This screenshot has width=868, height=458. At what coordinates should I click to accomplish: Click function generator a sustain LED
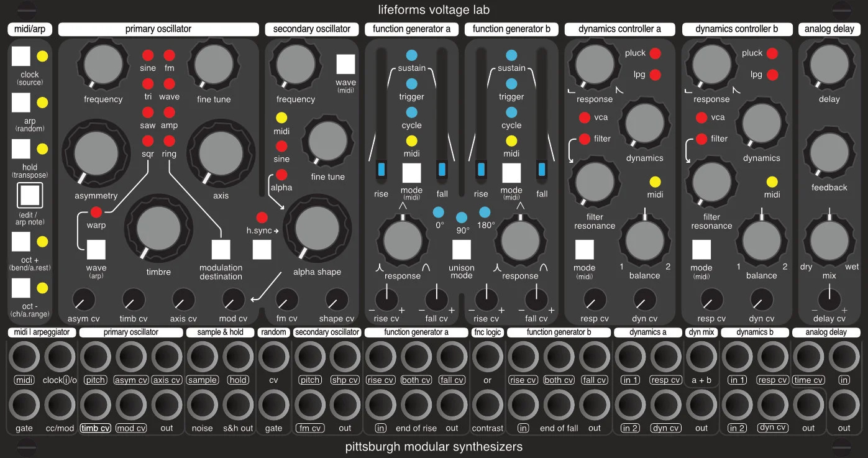(411, 55)
